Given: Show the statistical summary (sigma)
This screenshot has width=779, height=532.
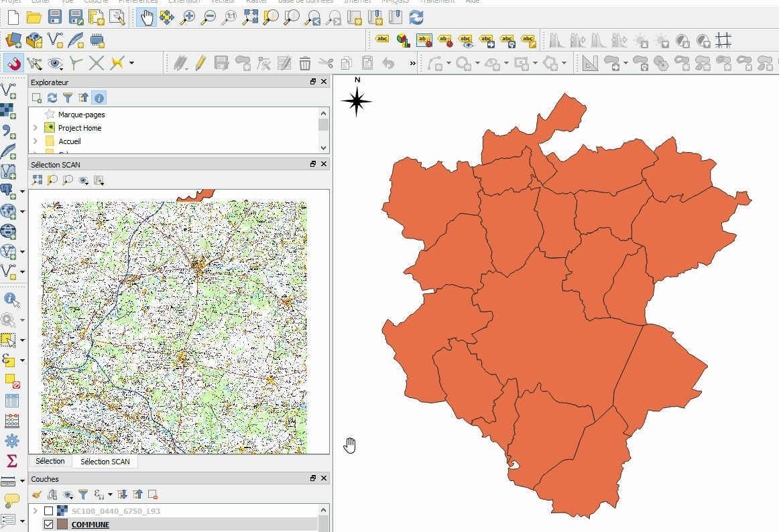Looking at the screenshot, I should pos(11,460).
